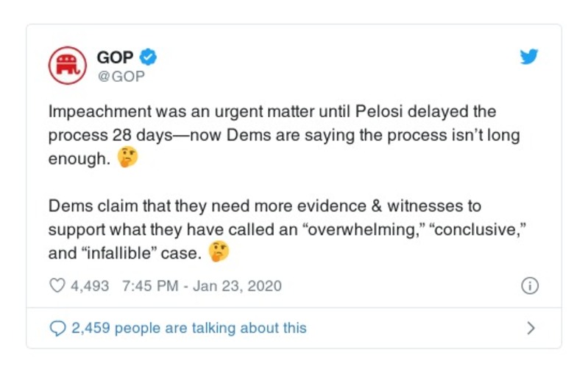Click thinking emoji after "infallible" case
The width and height of the screenshot is (588, 378).
click(219, 252)
